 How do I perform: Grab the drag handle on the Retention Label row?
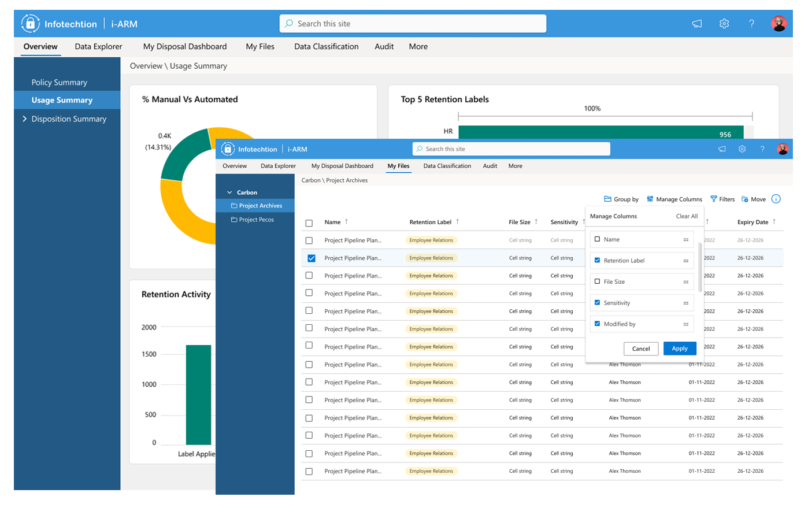pos(686,261)
